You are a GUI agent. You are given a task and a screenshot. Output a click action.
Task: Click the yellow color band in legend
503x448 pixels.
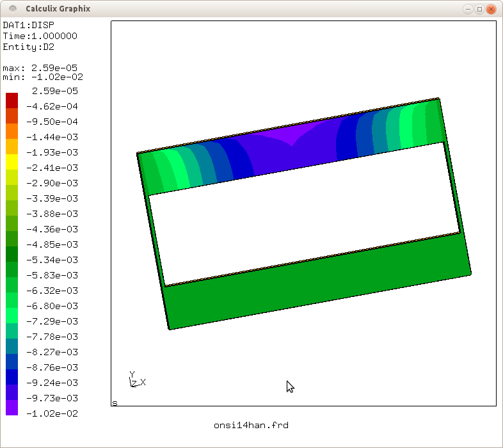pyautogui.click(x=12, y=162)
